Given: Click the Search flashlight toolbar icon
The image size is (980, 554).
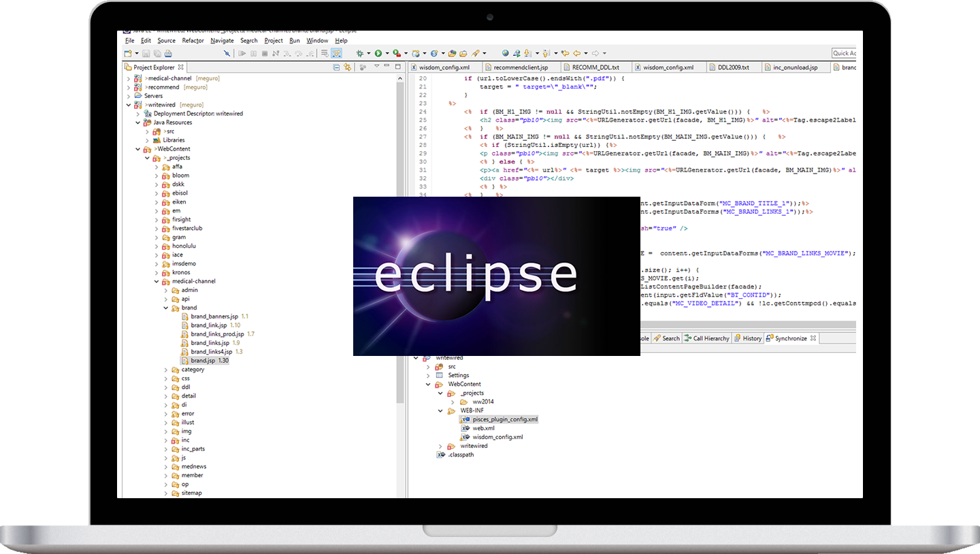Looking at the screenshot, I should click(x=475, y=53).
